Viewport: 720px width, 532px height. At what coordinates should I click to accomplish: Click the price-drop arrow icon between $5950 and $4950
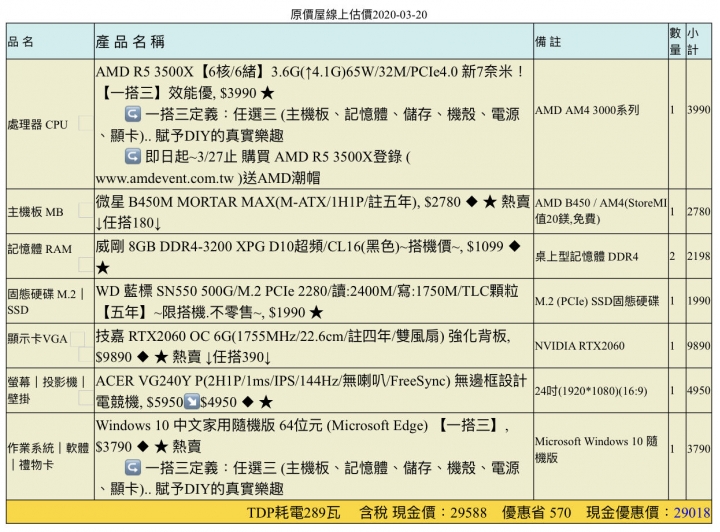click(x=191, y=402)
